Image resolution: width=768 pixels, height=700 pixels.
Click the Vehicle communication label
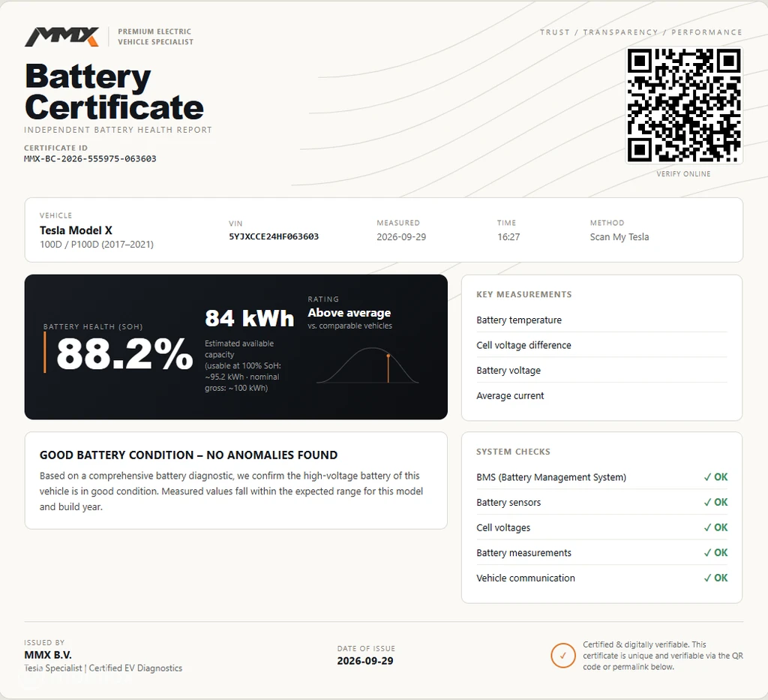526,578
